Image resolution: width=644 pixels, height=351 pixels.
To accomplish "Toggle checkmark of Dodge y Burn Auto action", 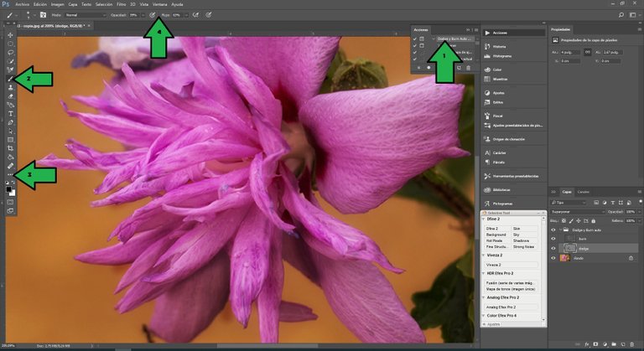I will tap(415, 39).
